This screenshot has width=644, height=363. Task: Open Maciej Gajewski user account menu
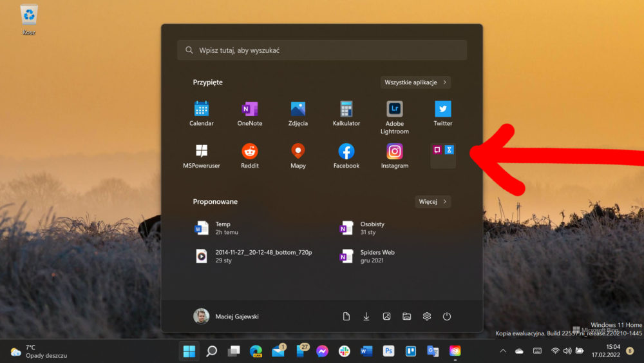[x=226, y=316]
